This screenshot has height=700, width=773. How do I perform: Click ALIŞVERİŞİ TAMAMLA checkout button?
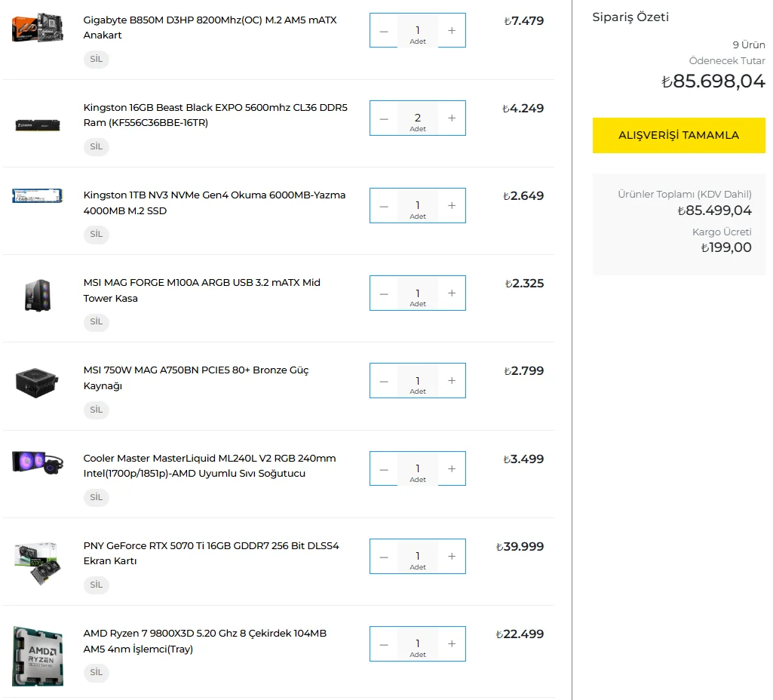coord(679,136)
